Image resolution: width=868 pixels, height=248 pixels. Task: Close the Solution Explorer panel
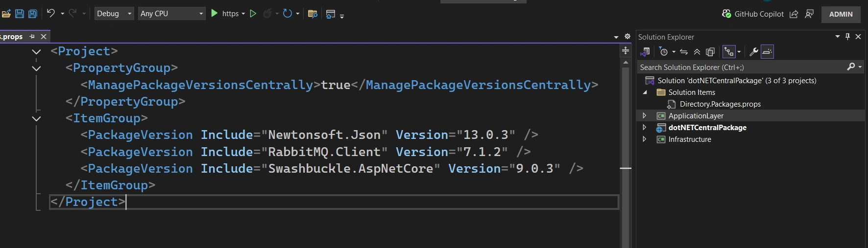pyautogui.click(x=858, y=37)
